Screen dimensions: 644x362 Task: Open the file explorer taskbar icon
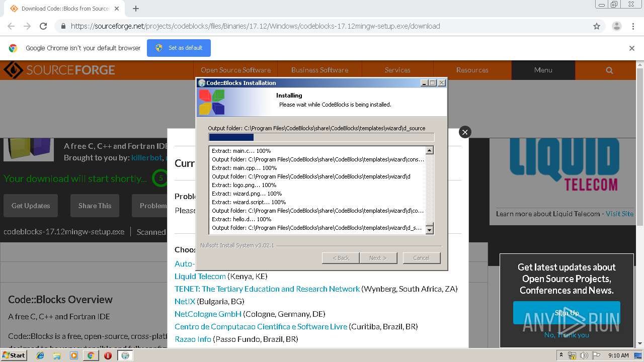tap(57, 355)
